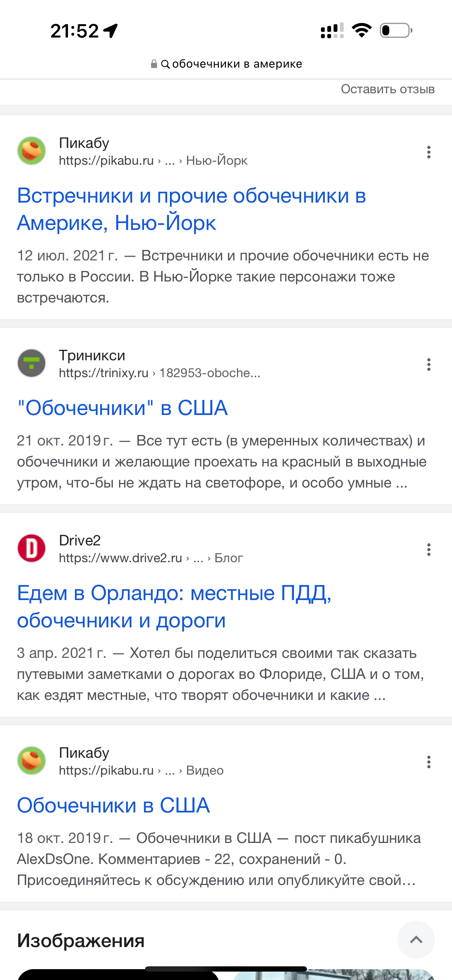Open more options for Pikabu video result
Image resolution: width=452 pixels, height=980 pixels.
click(429, 762)
